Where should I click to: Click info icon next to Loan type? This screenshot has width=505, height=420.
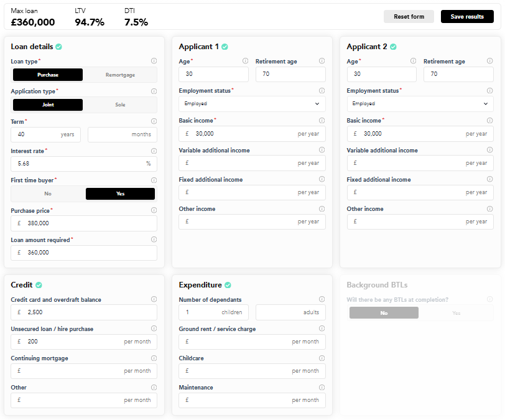point(154,61)
